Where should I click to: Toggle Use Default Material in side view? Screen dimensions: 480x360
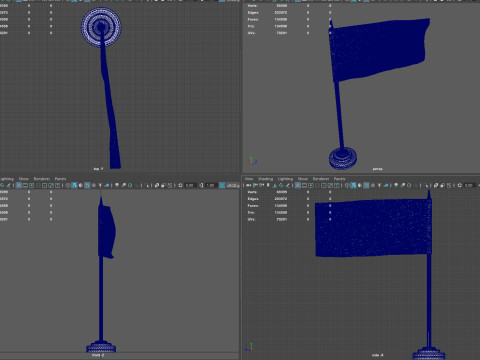[360, 185]
